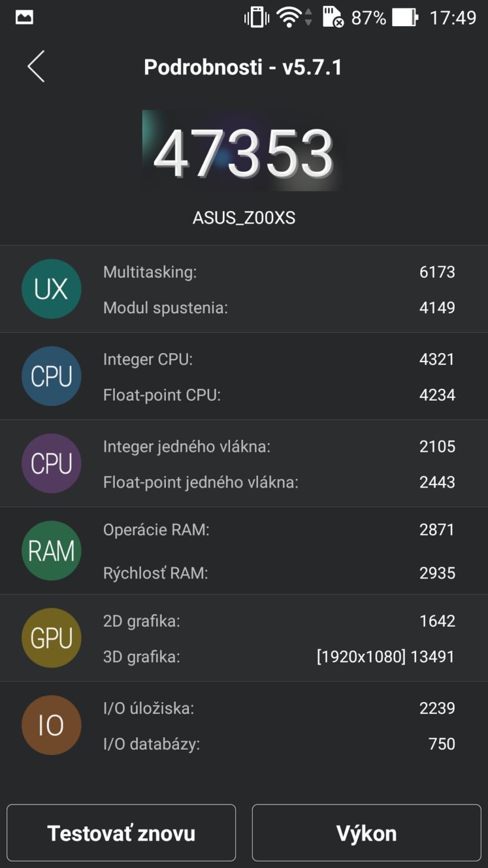
Task: Tap the Testovať znovu button
Action: (122, 833)
